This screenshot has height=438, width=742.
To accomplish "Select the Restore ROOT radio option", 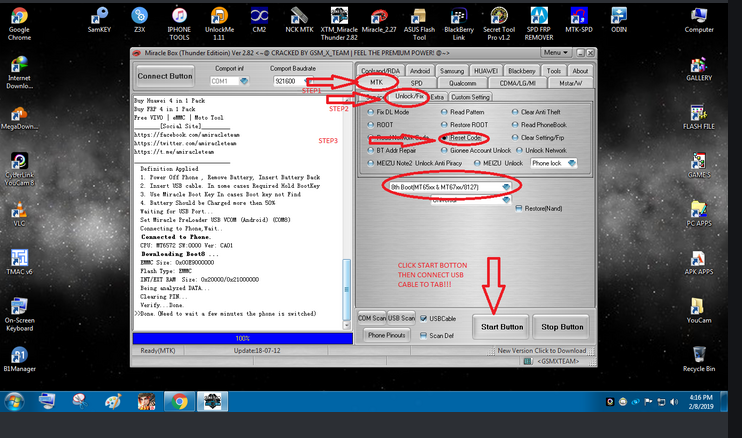I will pyautogui.click(x=444, y=125).
